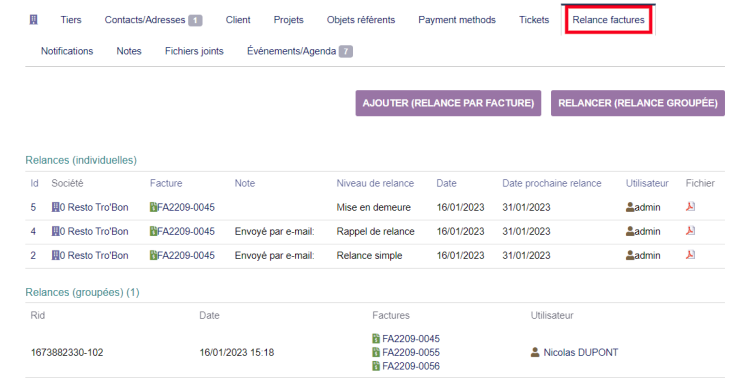Click Ajouter (relance par facture) button
Viewport: 749px width, 390px height.
[x=448, y=103]
